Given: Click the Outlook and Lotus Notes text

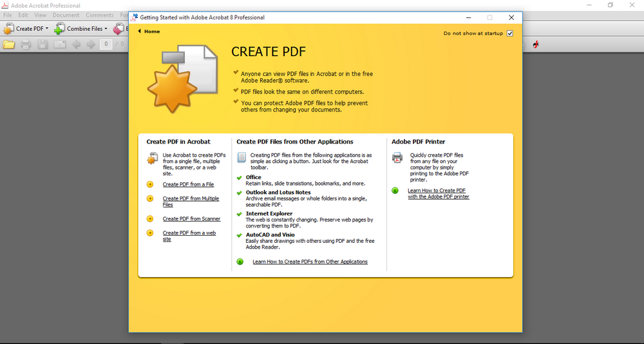Looking at the screenshot, I should click(278, 193).
